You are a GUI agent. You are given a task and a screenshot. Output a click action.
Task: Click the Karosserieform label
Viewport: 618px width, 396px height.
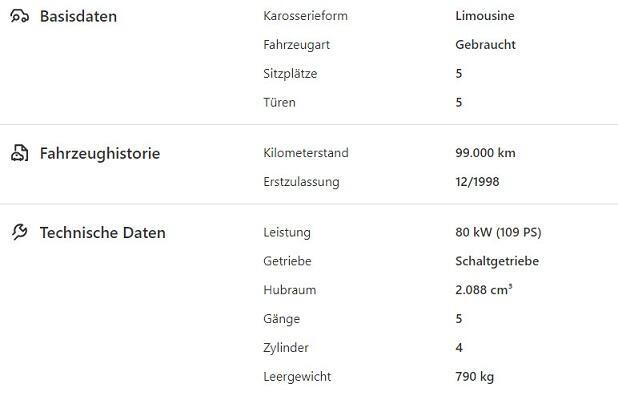(305, 16)
